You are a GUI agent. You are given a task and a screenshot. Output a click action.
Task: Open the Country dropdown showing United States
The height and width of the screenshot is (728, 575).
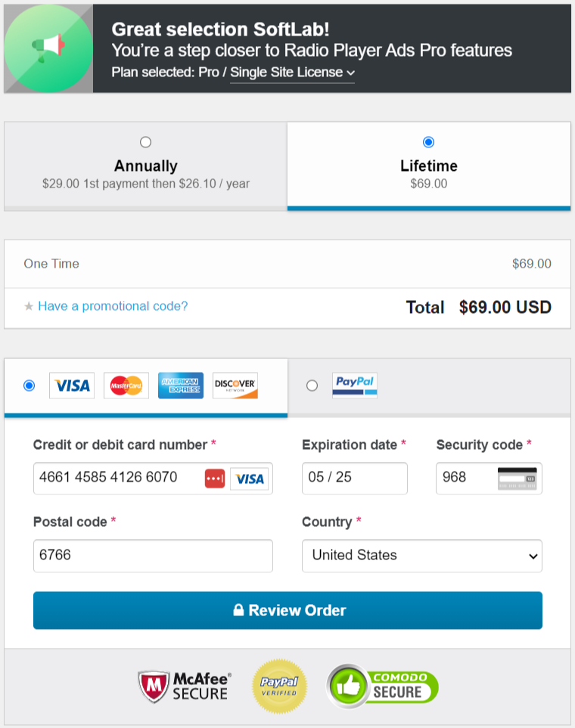[422, 556]
